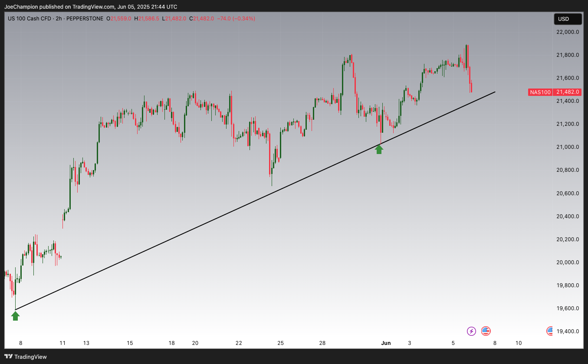Click the 21,400.0 price axis label

point(568,101)
